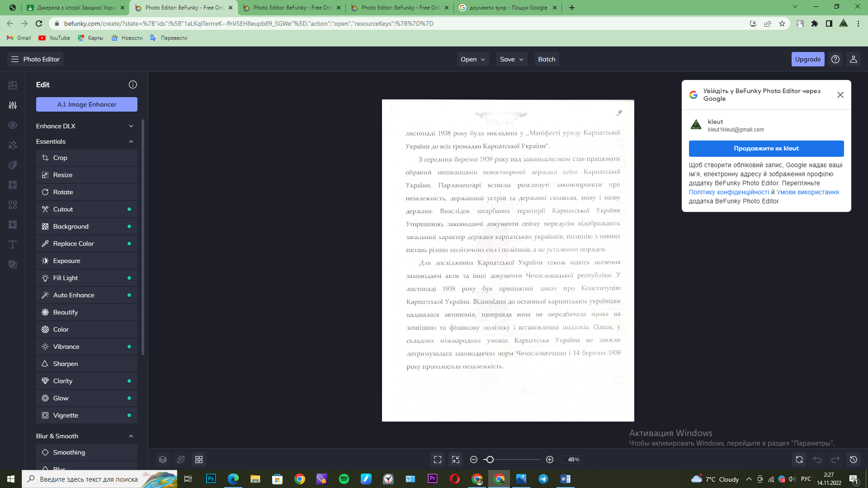The width and height of the screenshot is (868, 488).
Task: Open the YouTube bookmark
Action: point(54,38)
